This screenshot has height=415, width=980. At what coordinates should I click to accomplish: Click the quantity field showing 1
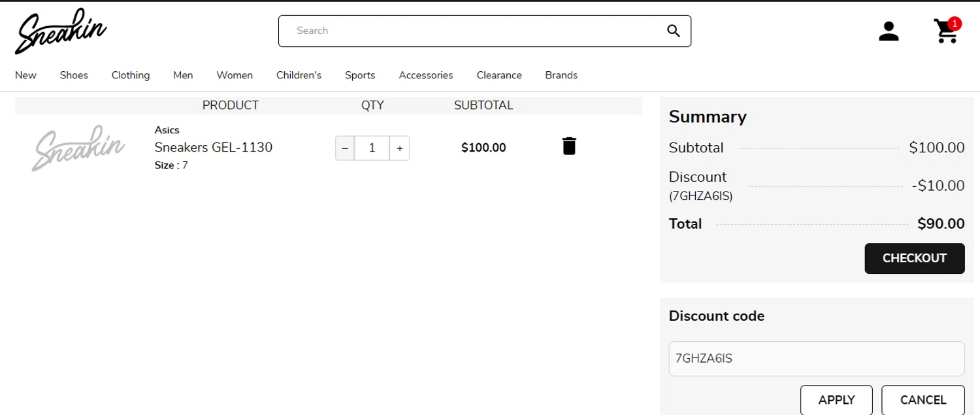[x=372, y=148]
